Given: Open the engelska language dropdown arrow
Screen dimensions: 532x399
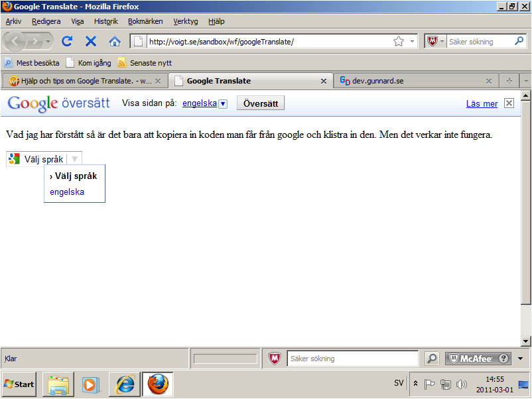Looking at the screenshot, I should (x=223, y=104).
